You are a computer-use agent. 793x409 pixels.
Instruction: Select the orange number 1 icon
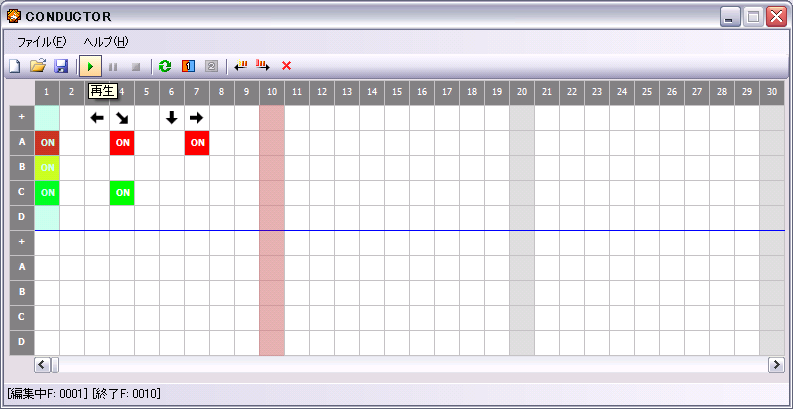coord(188,66)
